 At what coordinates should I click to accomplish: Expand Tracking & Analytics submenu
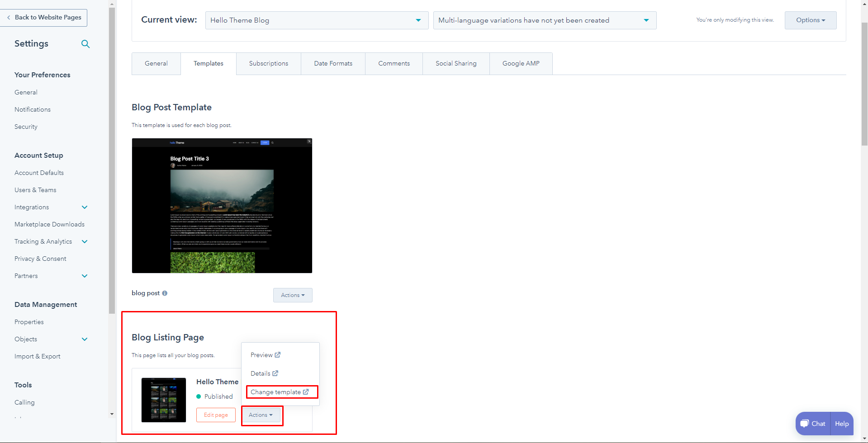[x=85, y=241]
